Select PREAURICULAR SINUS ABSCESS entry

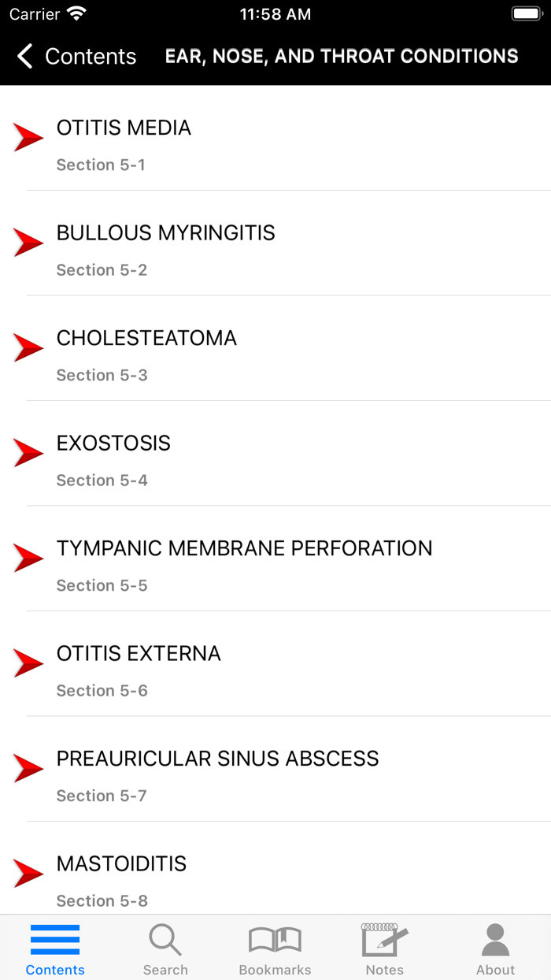point(217,759)
